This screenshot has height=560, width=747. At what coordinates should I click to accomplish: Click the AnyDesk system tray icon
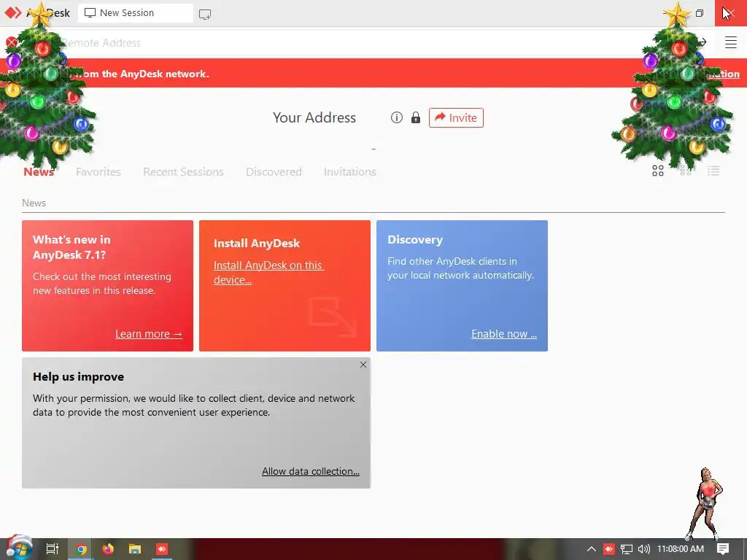[x=609, y=549]
